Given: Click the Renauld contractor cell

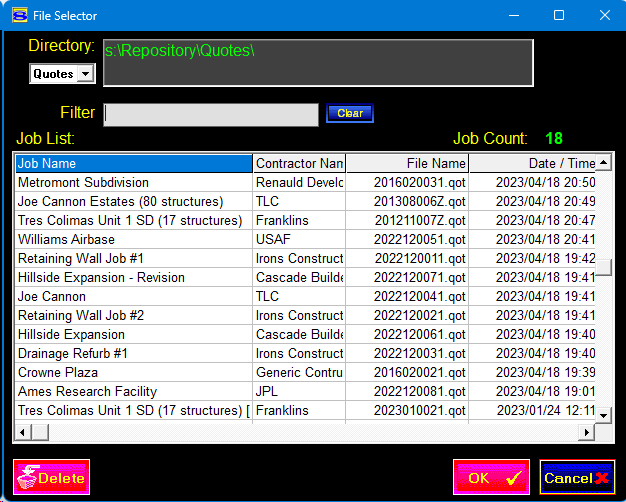Looking at the screenshot, I should point(299,183).
